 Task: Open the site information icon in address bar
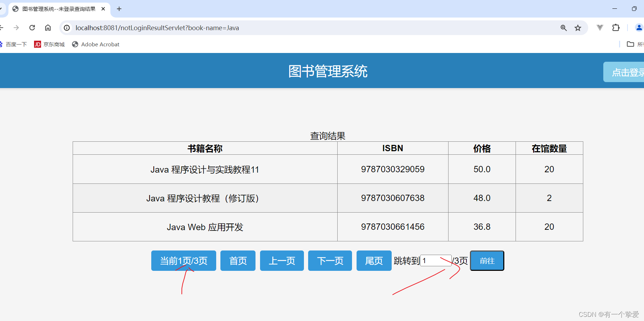pos(66,28)
